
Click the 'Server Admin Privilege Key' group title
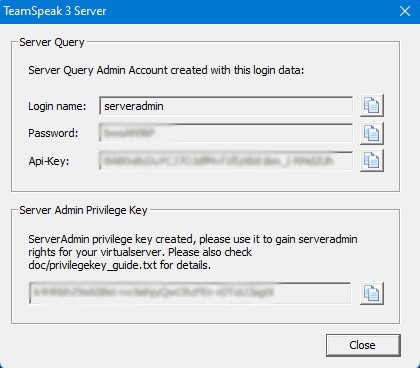83,210
